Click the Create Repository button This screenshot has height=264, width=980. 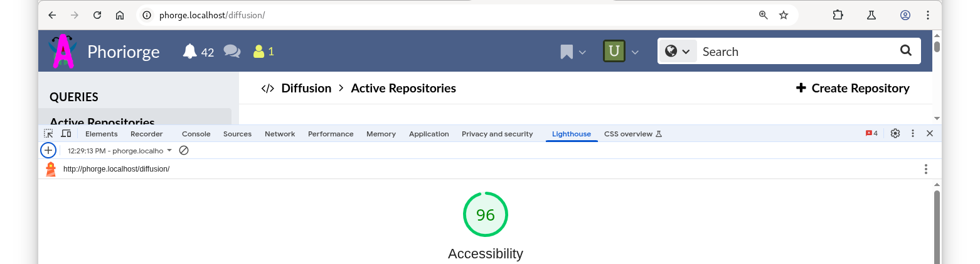pos(853,89)
